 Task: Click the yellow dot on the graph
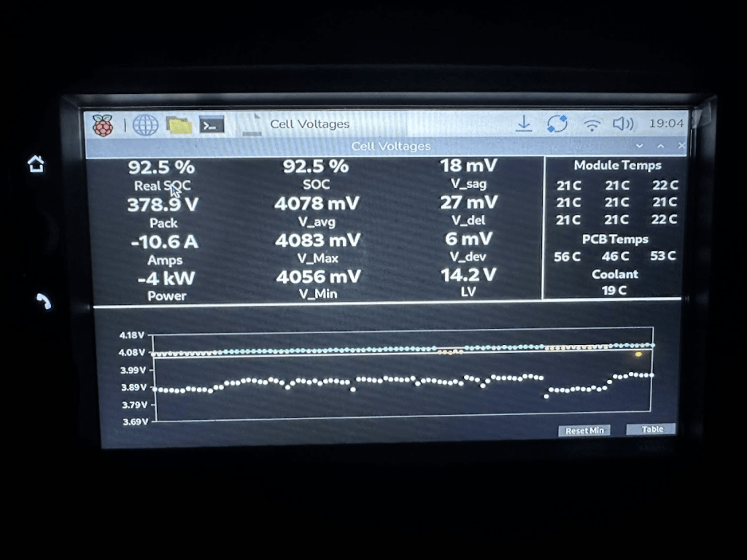(638, 354)
